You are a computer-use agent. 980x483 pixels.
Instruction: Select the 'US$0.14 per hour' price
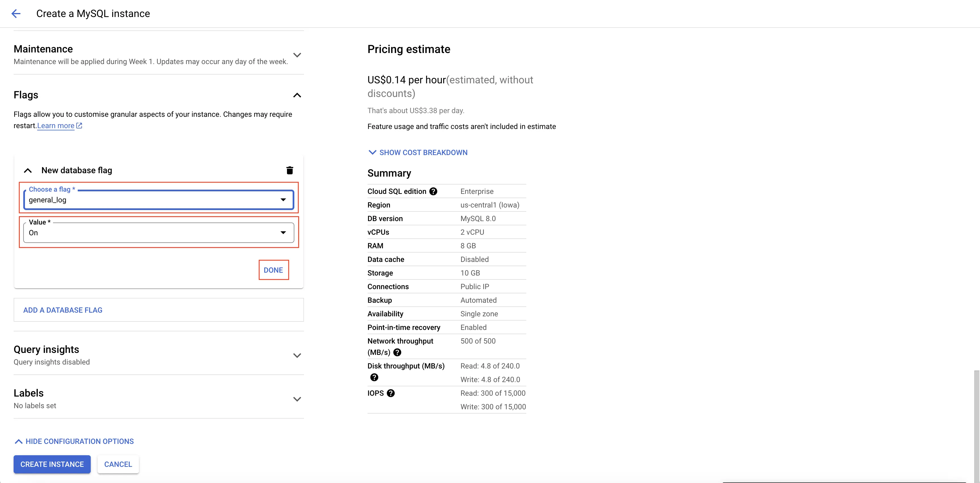(x=406, y=80)
